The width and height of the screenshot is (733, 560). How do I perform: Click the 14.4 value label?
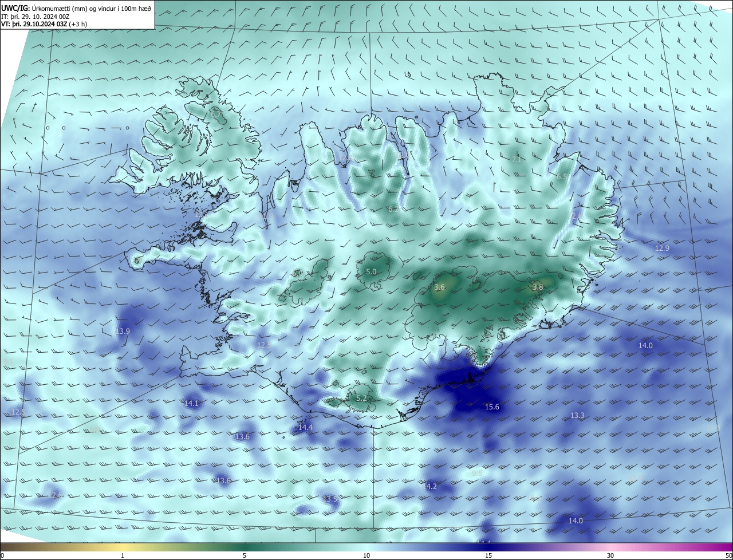pyautogui.click(x=305, y=428)
